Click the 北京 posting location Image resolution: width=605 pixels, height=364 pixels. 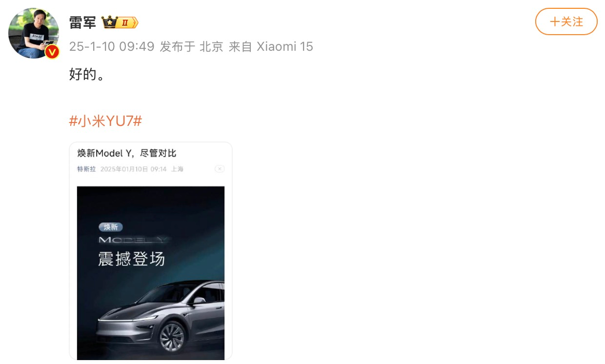(x=211, y=46)
